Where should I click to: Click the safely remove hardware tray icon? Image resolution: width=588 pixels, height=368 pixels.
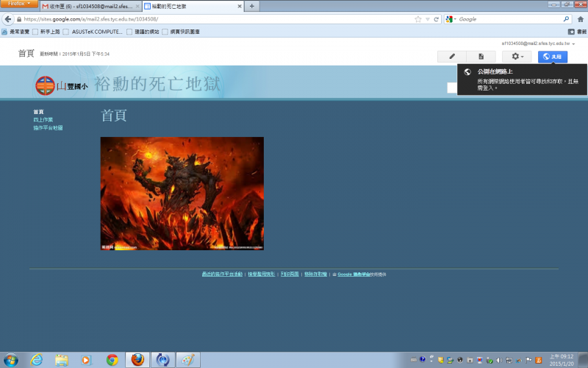coord(490,360)
